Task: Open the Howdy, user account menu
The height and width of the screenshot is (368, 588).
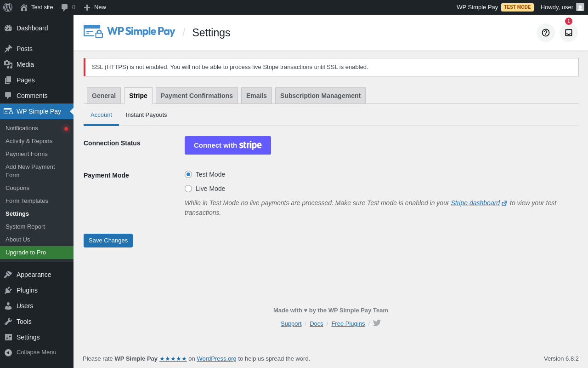Action: point(562,7)
